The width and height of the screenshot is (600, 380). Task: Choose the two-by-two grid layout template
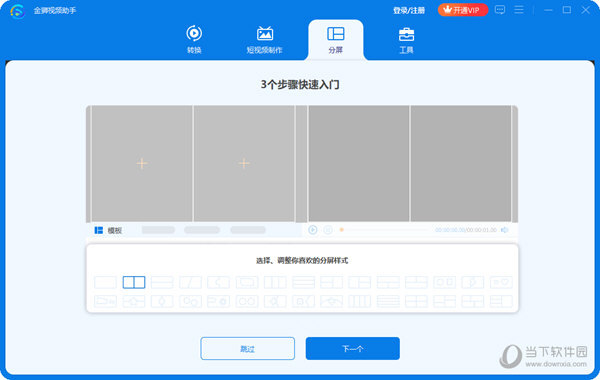(416, 301)
